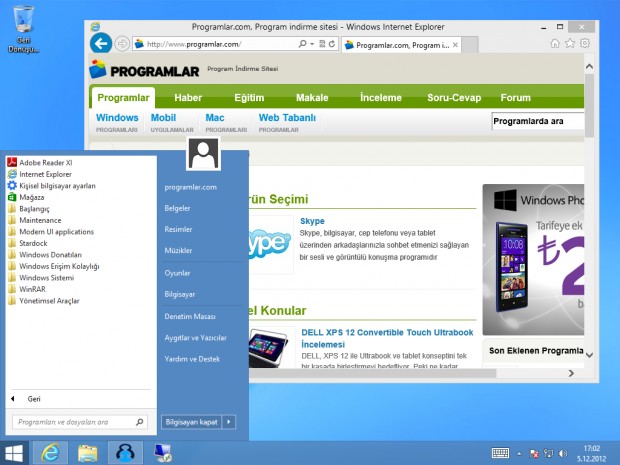The height and width of the screenshot is (465, 620).
Task: Click the address bar search magnifier icon
Action: (x=302, y=43)
